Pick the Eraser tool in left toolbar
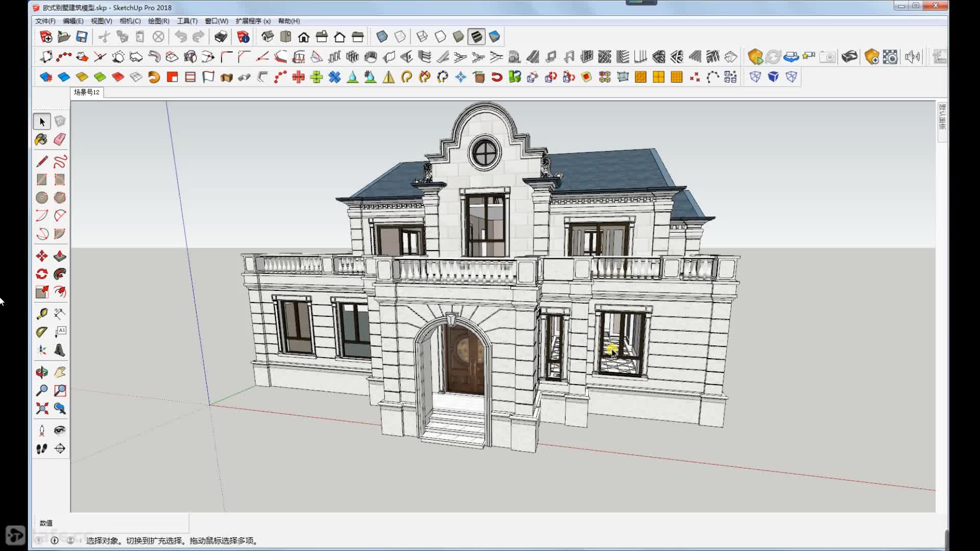This screenshot has height=551, width=980. click(x=60, y=139)
